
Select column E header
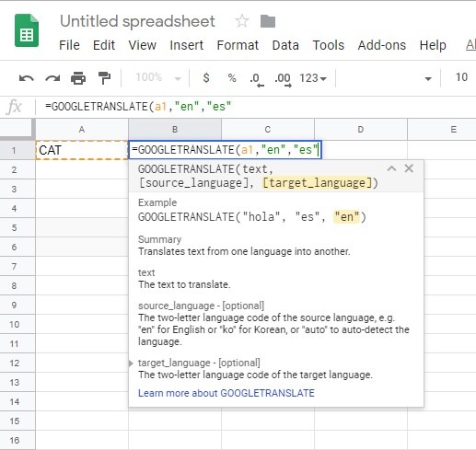coord(442,129)
